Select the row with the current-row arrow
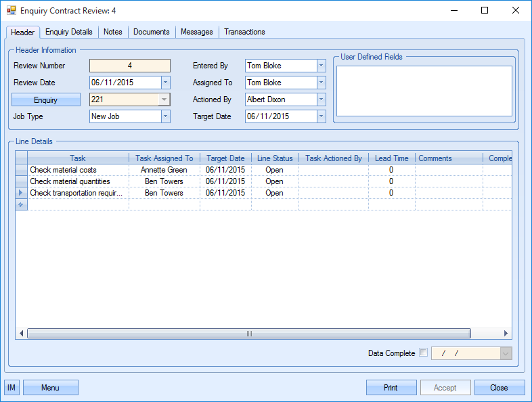Viewport: 532px width, 402px height. 21,193
